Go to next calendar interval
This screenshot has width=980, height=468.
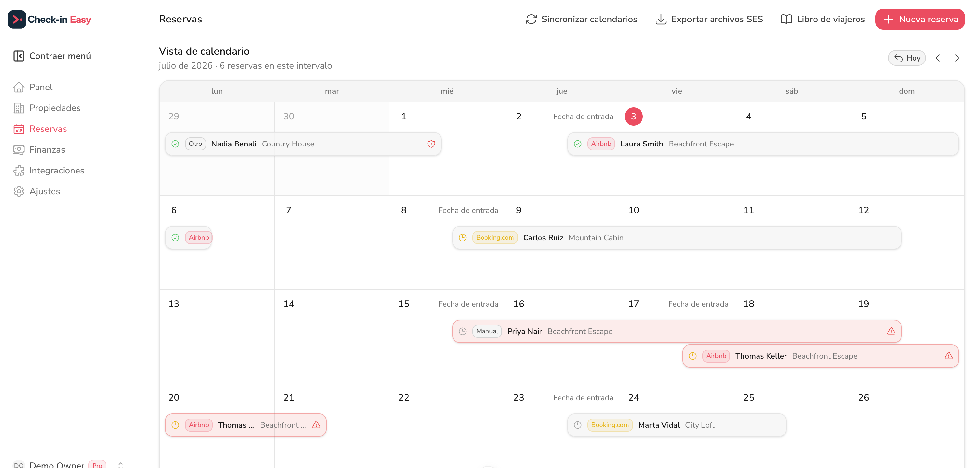[x=957, y=58]
